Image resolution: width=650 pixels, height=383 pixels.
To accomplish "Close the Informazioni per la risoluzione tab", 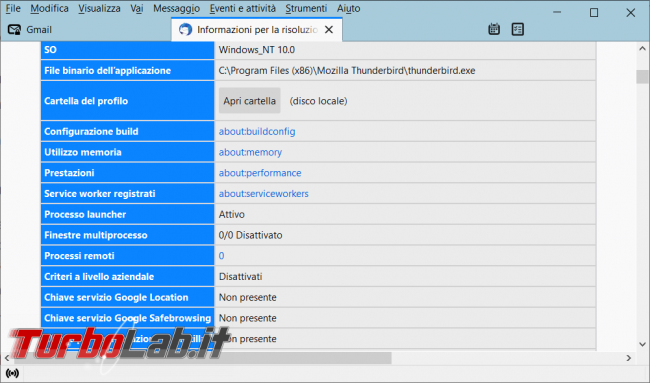I will [x=329, y=30].
